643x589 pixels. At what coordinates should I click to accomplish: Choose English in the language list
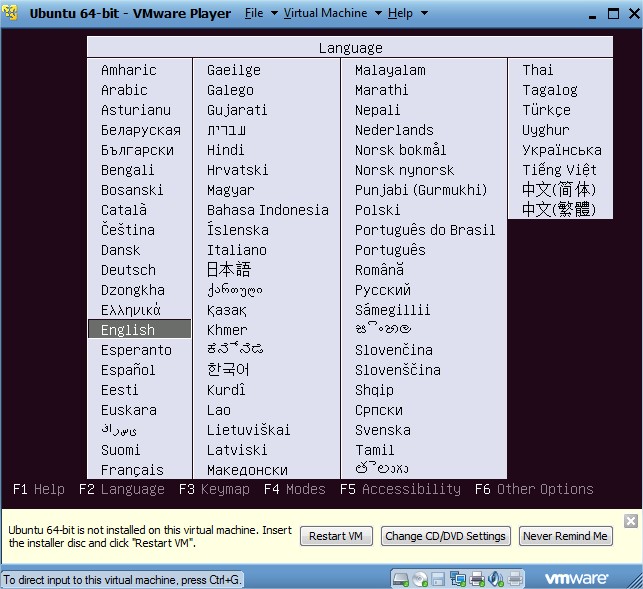tap(139, 329)
